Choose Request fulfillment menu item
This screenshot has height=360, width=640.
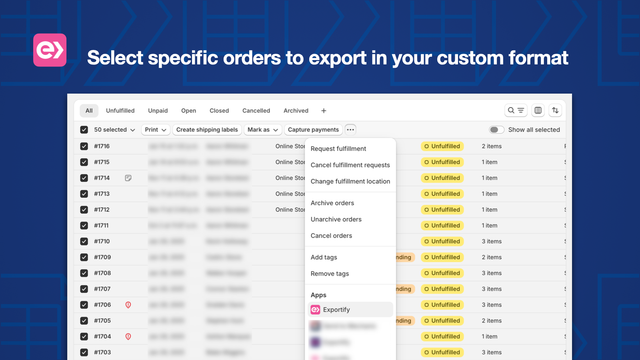(x=350, y=149)
